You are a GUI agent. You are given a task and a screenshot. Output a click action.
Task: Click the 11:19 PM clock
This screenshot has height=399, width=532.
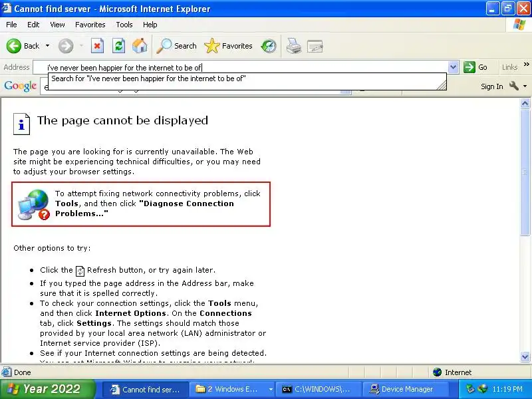(507, 389)
